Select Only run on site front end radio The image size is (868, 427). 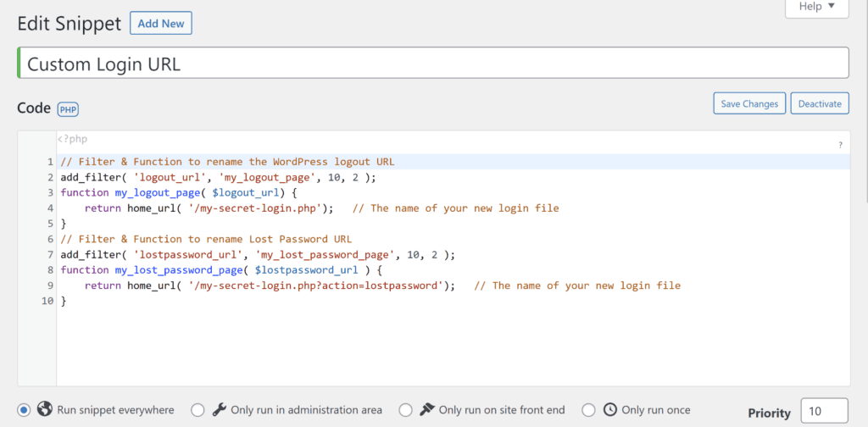406,410
